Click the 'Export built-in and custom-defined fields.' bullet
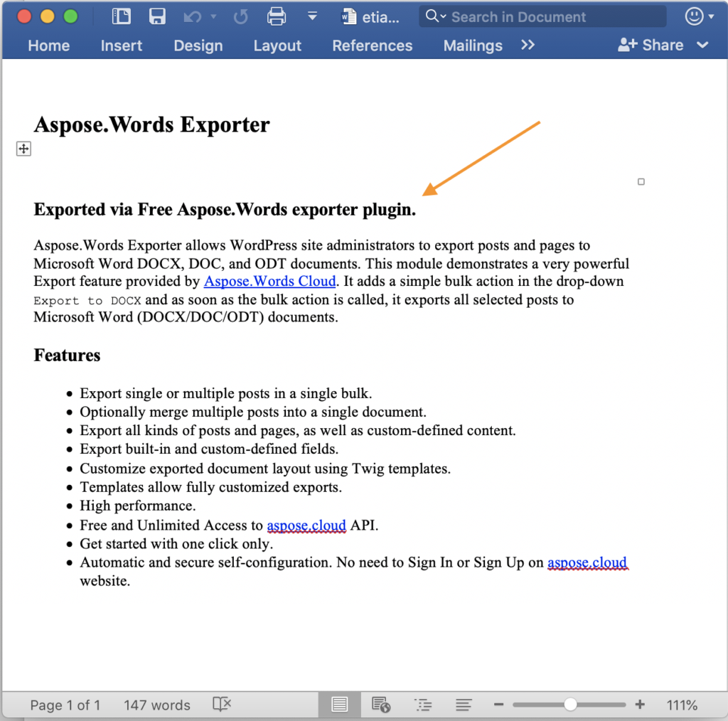 click(x=209, y=449)
